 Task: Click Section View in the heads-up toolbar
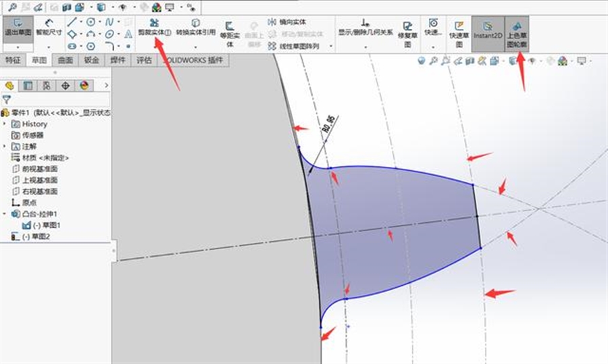(470, 61)
